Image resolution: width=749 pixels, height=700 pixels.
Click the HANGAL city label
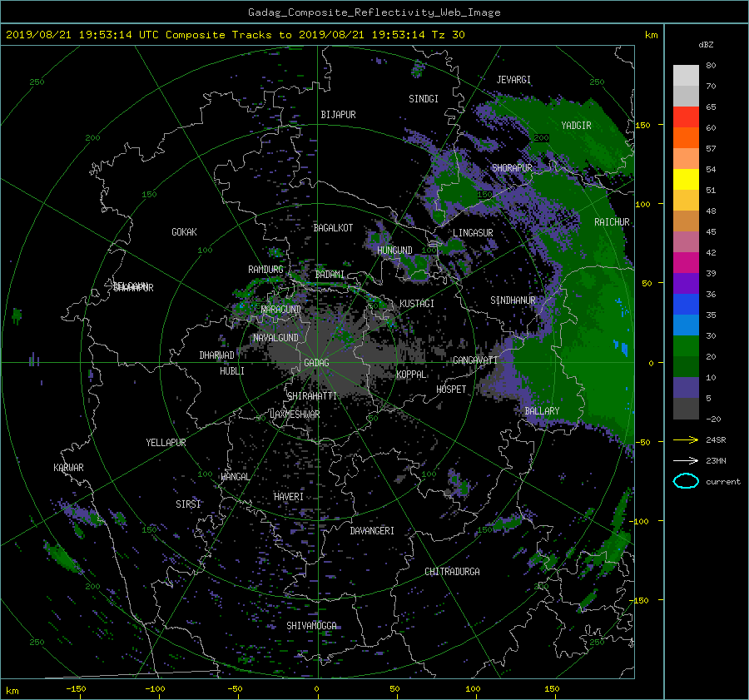click(235, 477)
